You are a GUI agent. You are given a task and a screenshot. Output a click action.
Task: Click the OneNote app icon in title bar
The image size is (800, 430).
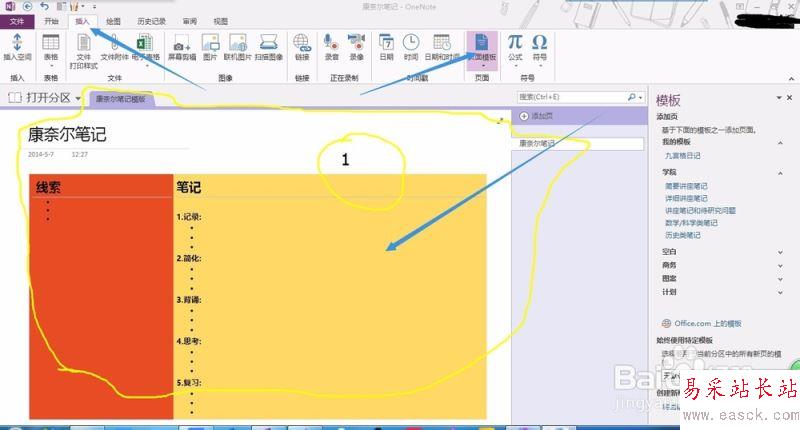coord(10,6)
